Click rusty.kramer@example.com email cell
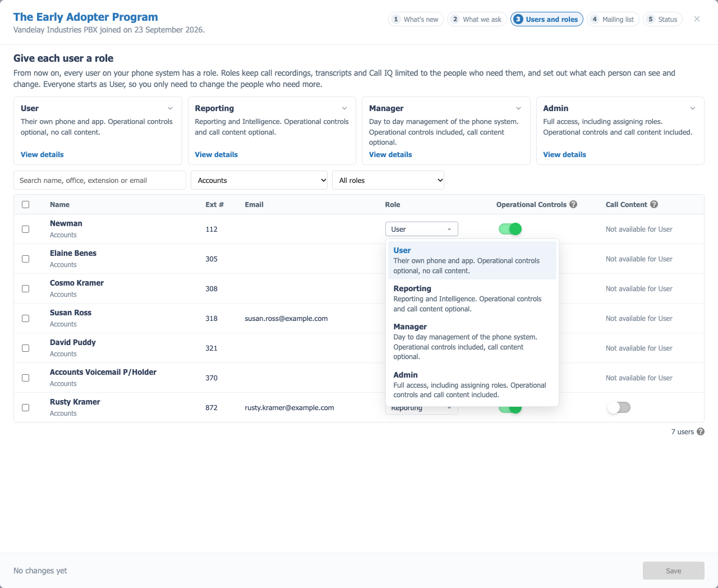 tap(289, 407)
